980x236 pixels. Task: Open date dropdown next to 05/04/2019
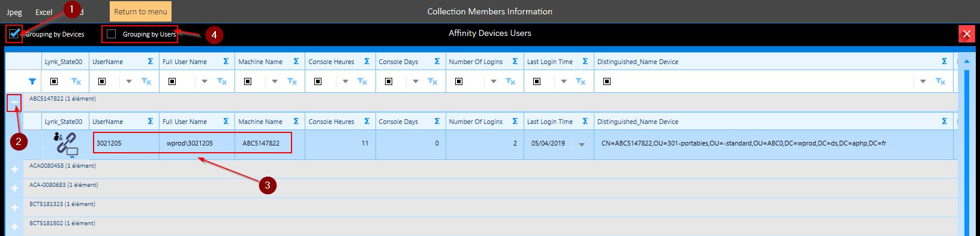tap(582, 144)
